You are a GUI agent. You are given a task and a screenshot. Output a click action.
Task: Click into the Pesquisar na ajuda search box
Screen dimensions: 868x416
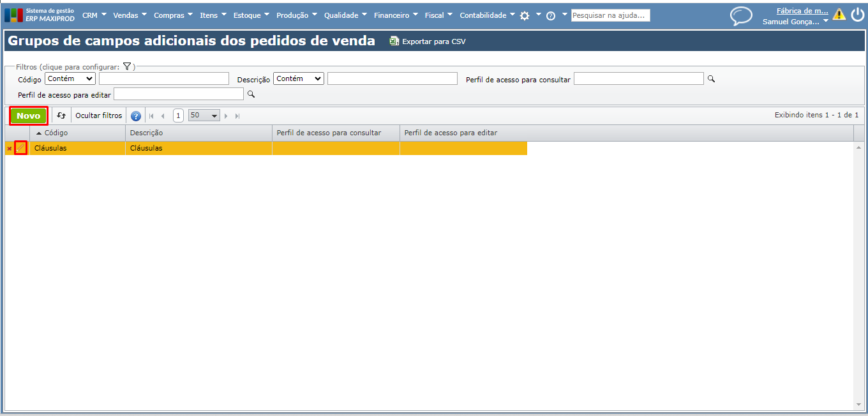click(x=610, y=15)
